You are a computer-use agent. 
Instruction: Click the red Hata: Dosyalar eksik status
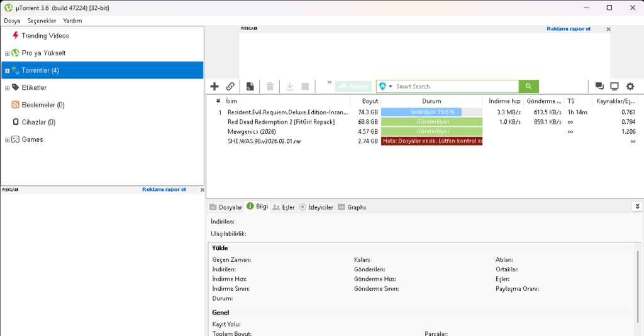click(431, 141)
